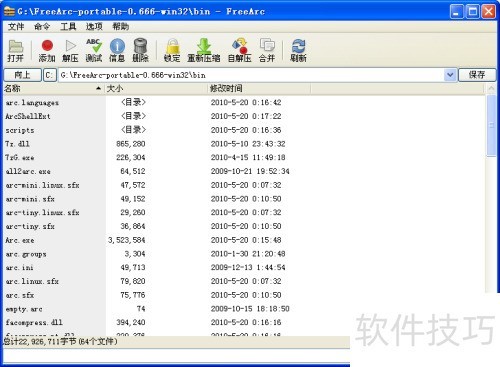This screenshot has height=367, width=500.
Task: Click size value 3,523,584
Action: pos(126,240)
